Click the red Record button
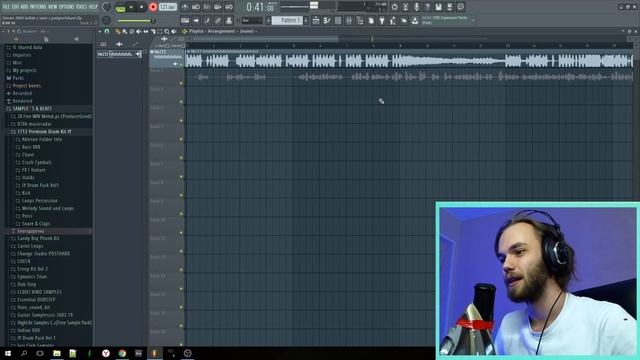 pyautogui.click(x=153, y=7)
